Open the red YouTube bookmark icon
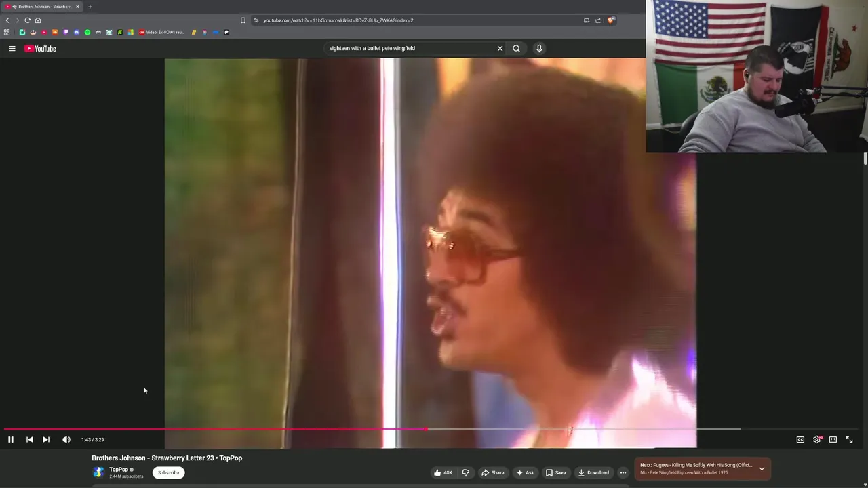Image resolution: width=868 pixels, height=488 pixels. [x=44, y=32]
